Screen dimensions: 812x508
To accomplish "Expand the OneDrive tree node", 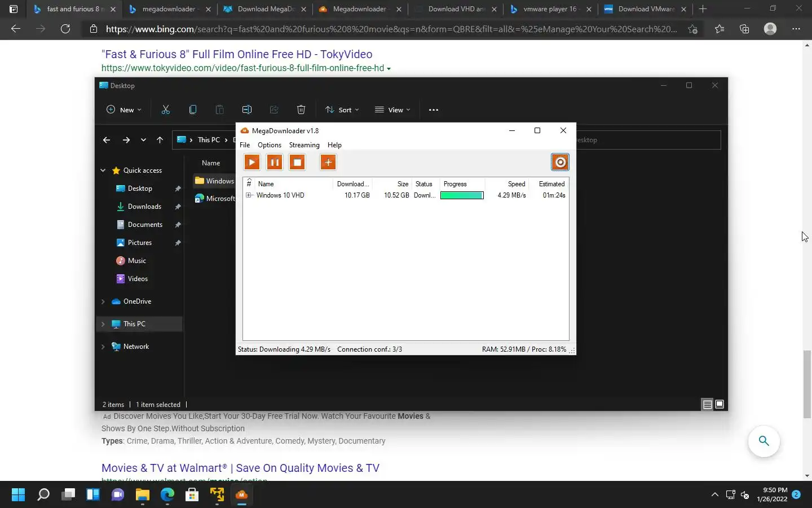I will coord(103,301).
